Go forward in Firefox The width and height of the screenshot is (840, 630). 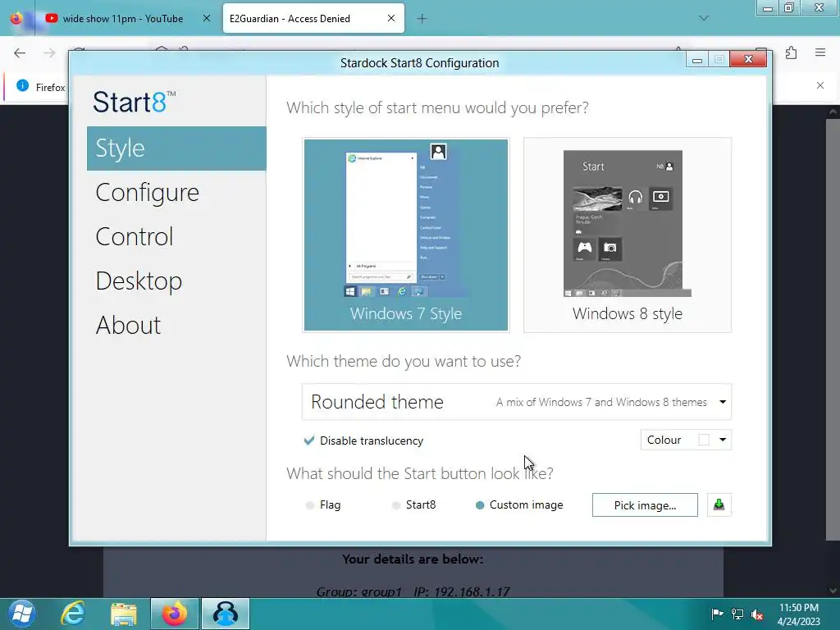click(x=49, y=52)
